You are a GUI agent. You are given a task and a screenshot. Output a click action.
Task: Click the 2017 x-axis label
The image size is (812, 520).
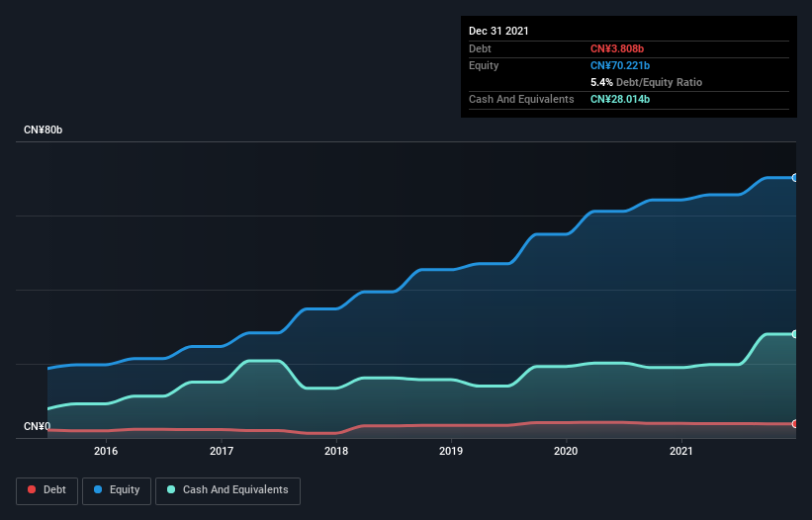click(x=222, y=451)
